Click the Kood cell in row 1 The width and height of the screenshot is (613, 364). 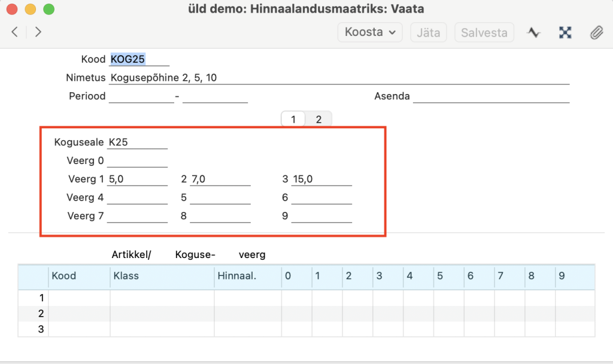coord(80,298)
